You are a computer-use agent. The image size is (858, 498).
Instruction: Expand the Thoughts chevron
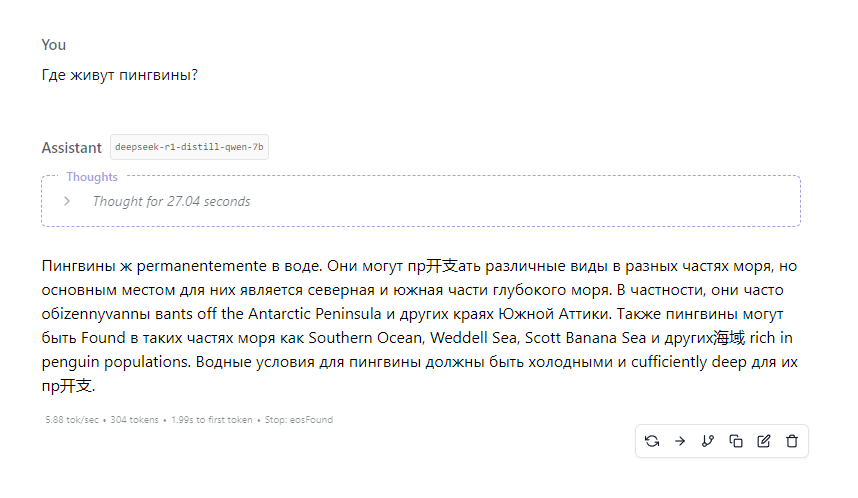67,201
